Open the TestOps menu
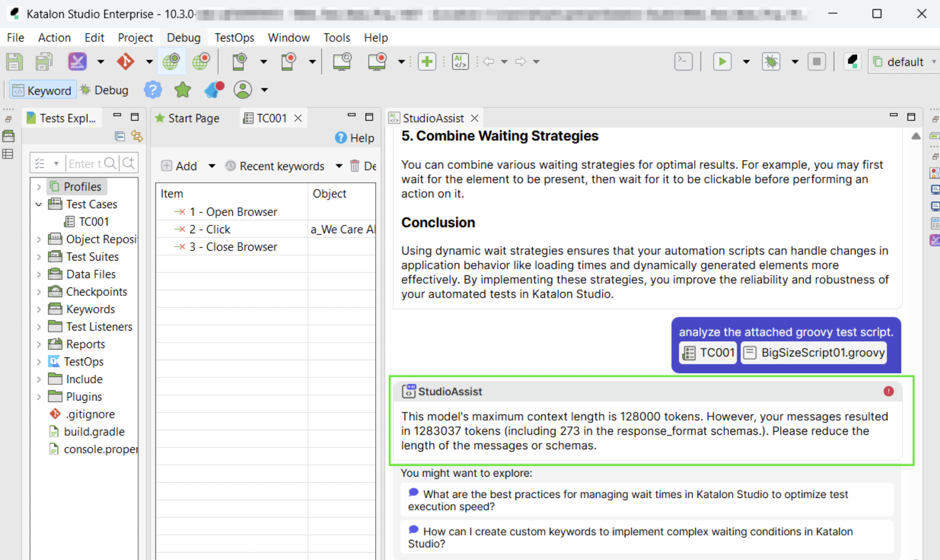The width and height of the screenshot is (940, 560). [234, 38]
